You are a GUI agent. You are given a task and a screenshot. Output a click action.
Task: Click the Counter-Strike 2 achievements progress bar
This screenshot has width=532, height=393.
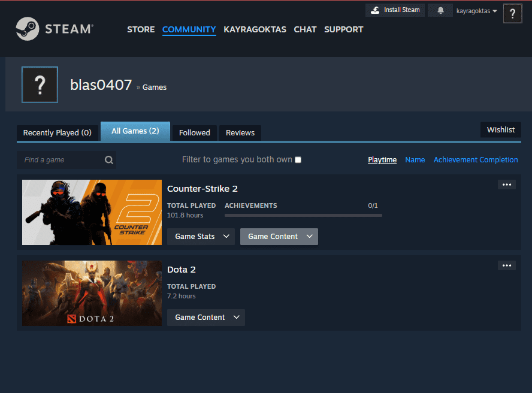pos(303,215)
